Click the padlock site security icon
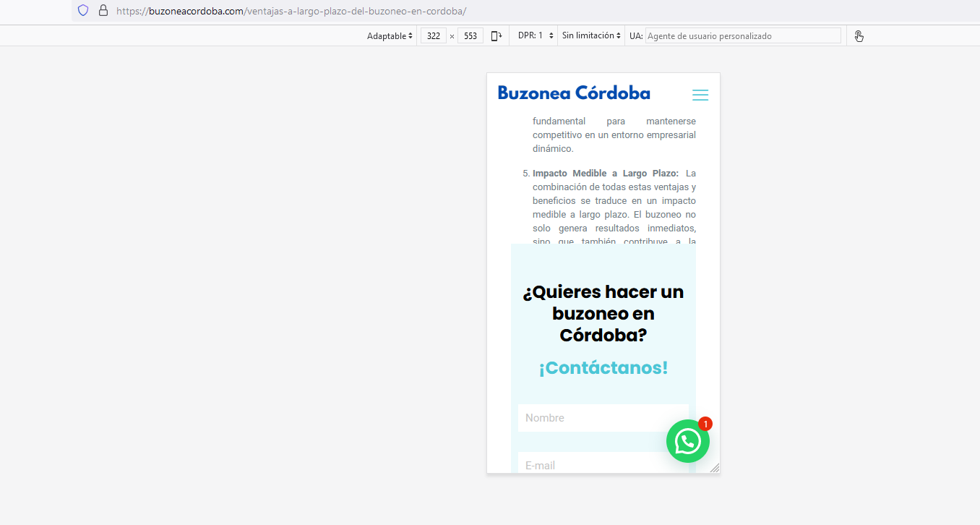The image size is (980, 525). (x=103, y=11)
